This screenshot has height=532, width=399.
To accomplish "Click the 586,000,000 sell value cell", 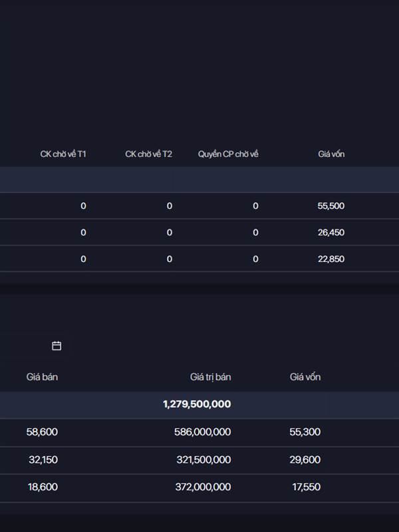I will point(202,432).
